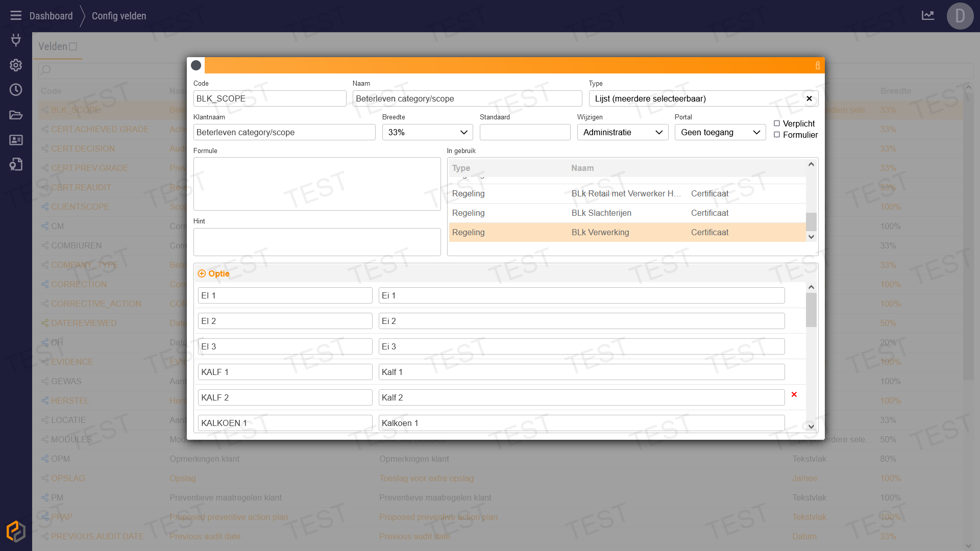Tick the checkbox beside Velden tab
The image size is (980, 551).
coord(73,46)
